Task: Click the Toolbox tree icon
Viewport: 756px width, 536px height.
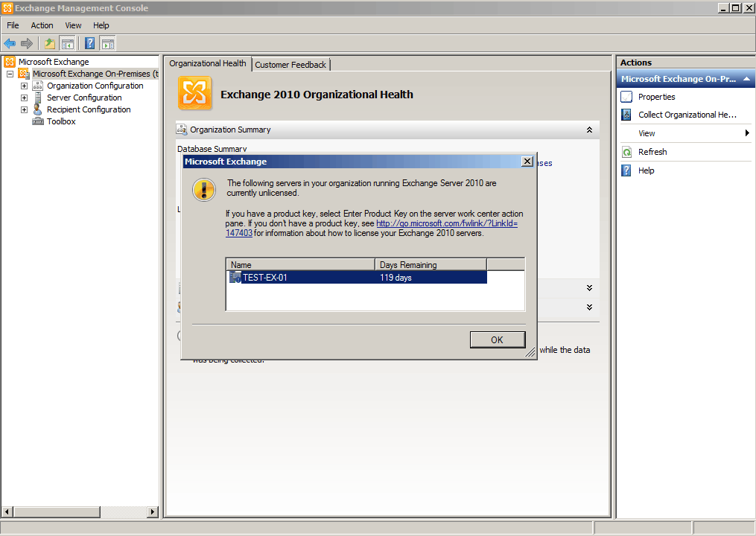Action: [x=37, y=121]
